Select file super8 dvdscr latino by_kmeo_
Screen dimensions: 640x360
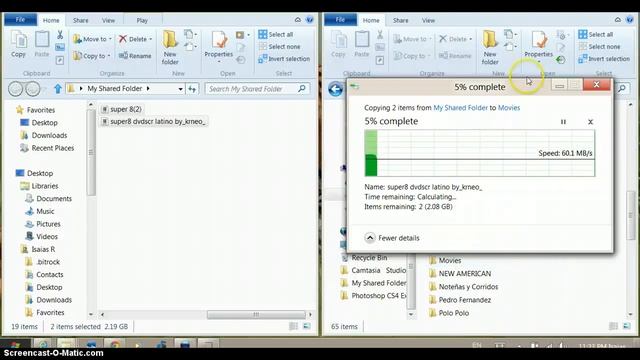coord(153,121)
